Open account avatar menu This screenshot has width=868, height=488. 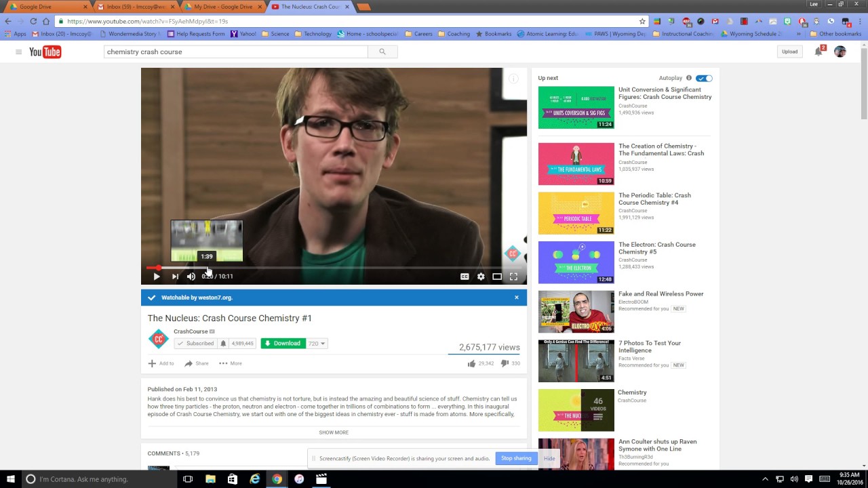(840, 52)
